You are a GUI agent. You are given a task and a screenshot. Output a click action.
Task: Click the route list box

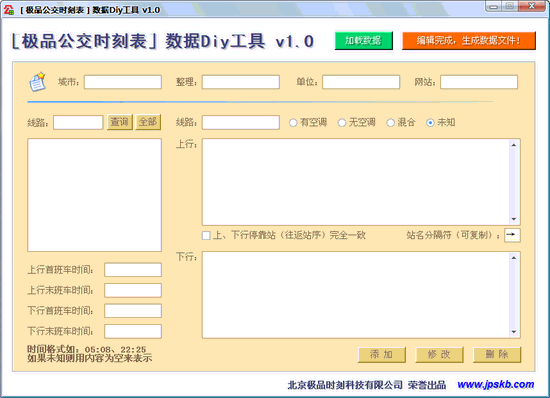coord(94,195)
